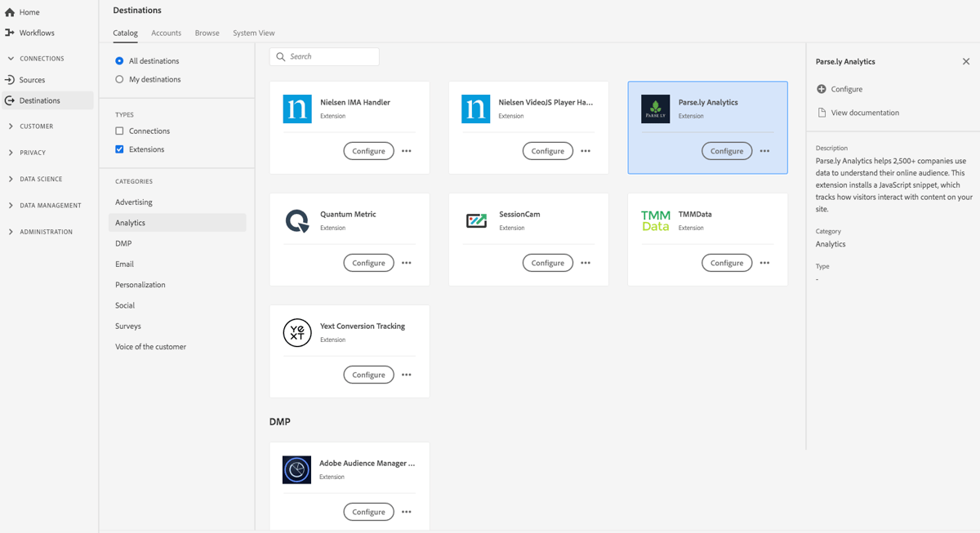Click the Quantum Metric extension logo

pos(297,220)
